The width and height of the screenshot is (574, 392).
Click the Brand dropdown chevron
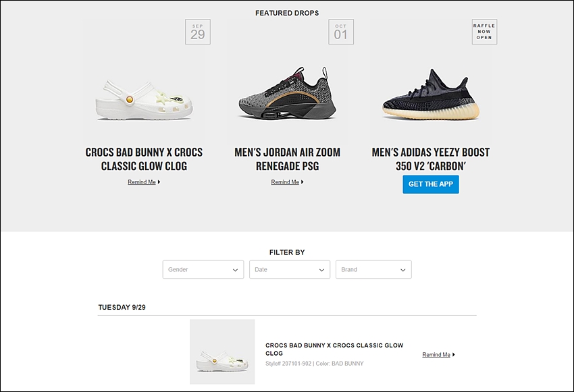[403, 271]
